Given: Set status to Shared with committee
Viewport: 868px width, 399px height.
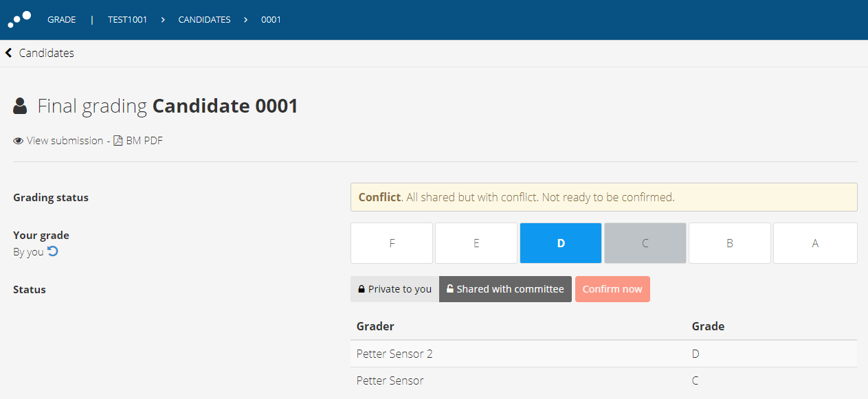Looking at the screenshot, I should (505, 289).
